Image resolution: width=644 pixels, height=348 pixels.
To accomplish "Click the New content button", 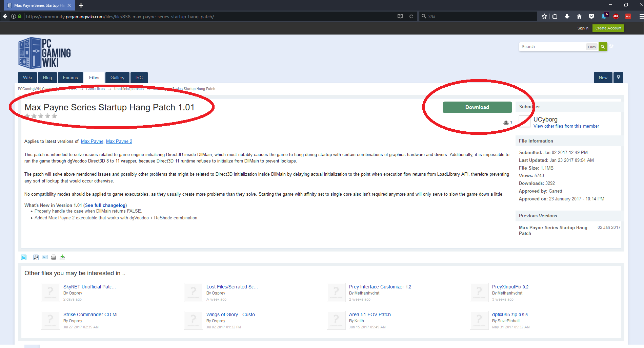I will coord(603,78).
